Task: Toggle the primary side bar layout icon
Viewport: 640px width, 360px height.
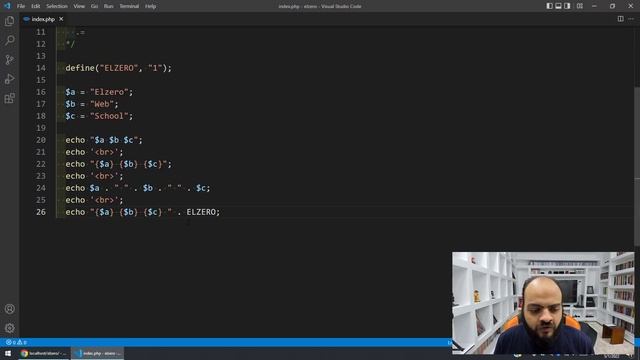Action: [x=549, y=6]
